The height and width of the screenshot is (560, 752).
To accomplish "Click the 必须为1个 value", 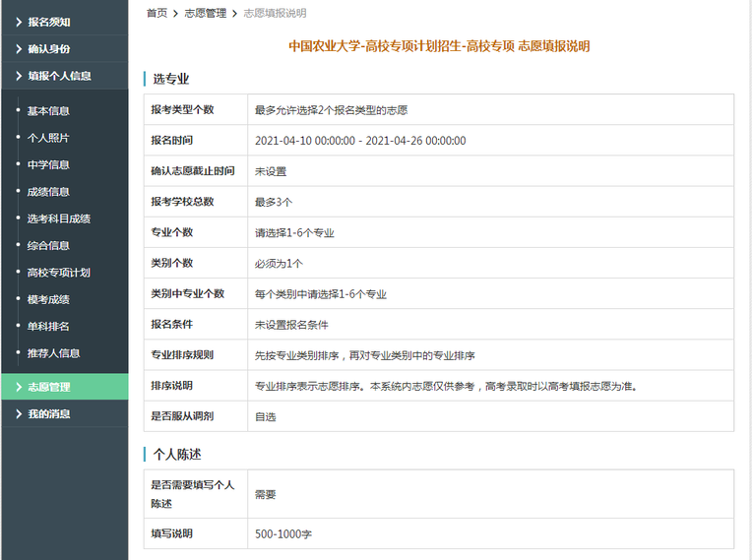I will (x=279, y=264).
